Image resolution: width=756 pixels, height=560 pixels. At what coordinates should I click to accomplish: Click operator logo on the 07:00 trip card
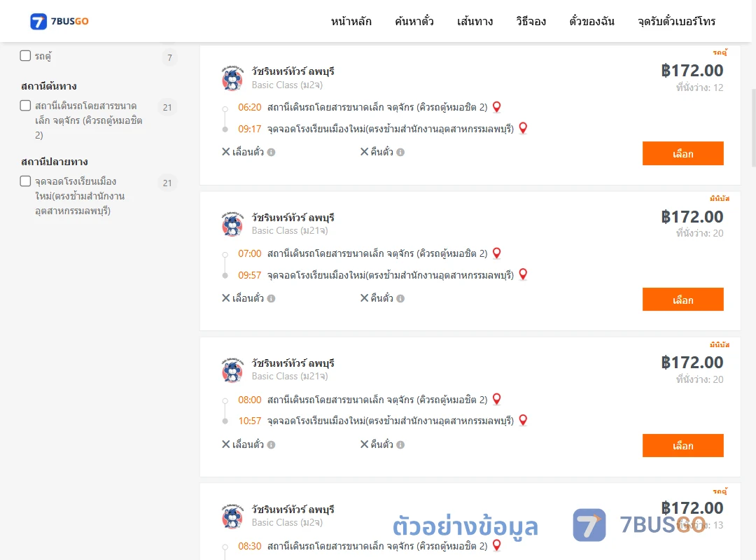[232, 224]
